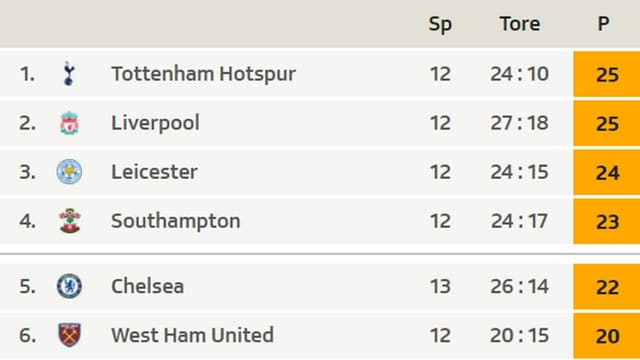Image resolution: width=640 pixels, height=360 pixels.
Task: Click Chelsea's 13 games played cell
Action: tap(440, 286)
